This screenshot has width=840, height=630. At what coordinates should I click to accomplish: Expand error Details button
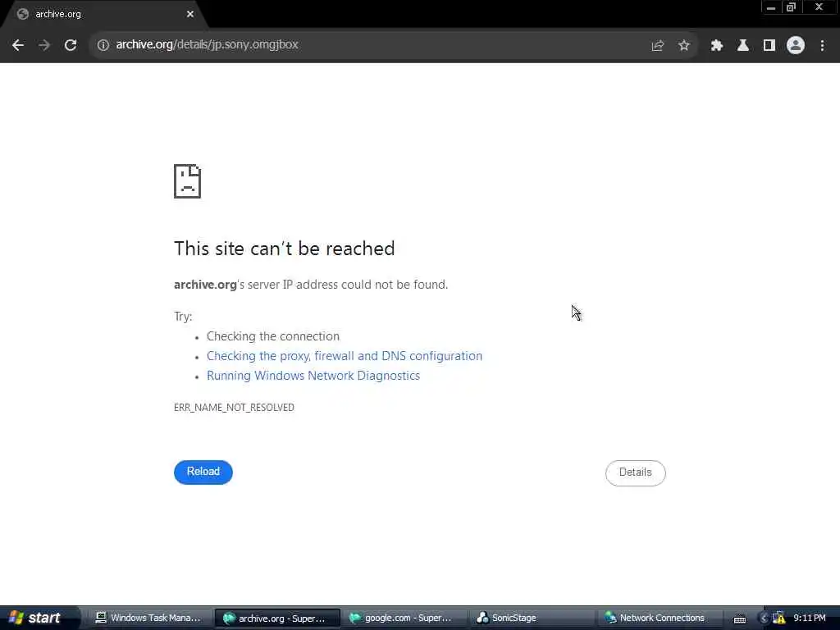point(636,472)
